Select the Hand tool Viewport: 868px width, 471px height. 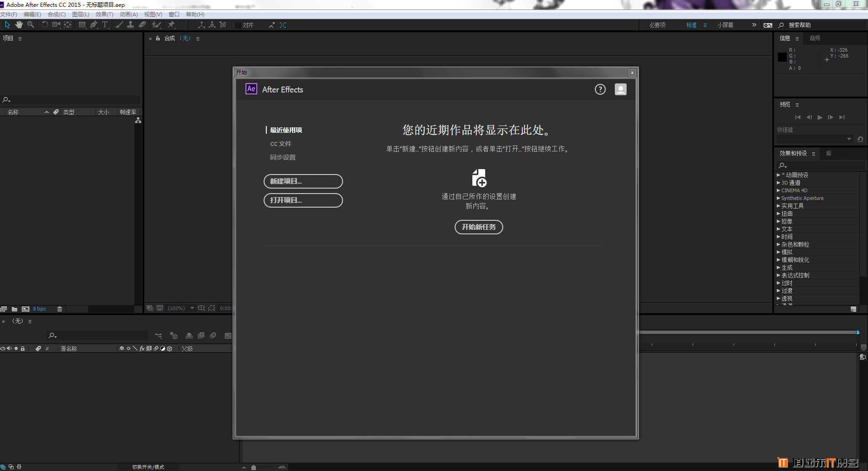(x=19, y=24)
